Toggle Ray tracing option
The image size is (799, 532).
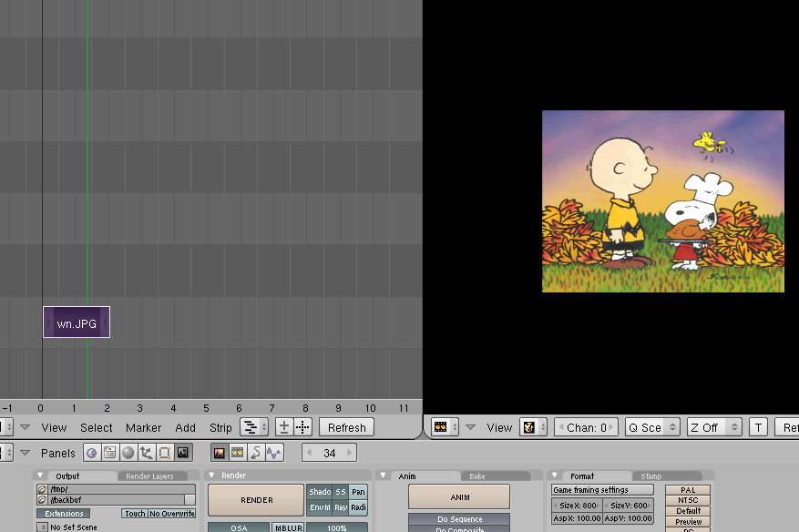(341, 507)
